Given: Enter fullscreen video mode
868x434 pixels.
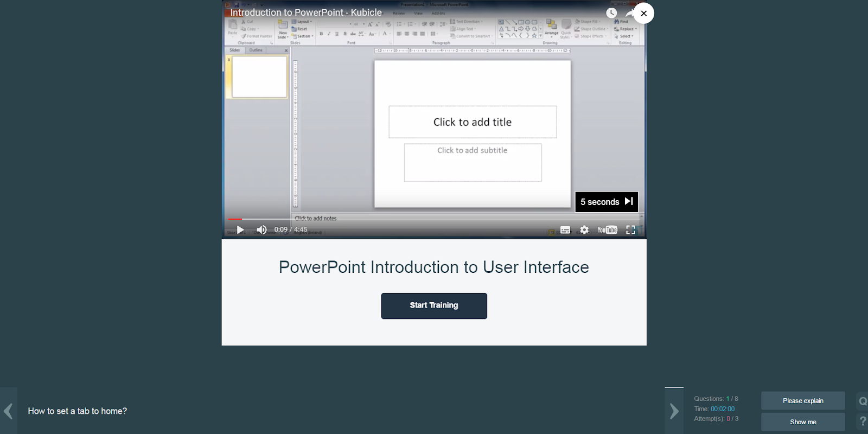Looking at the screenshot, I should (x=630, y=230).
